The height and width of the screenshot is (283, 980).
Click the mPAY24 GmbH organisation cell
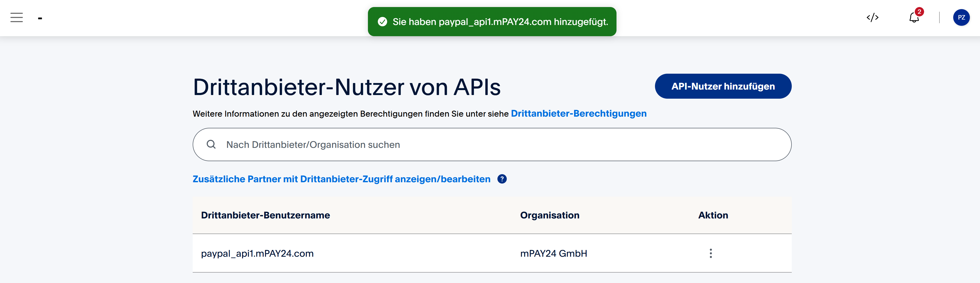(x=553, y=253)
